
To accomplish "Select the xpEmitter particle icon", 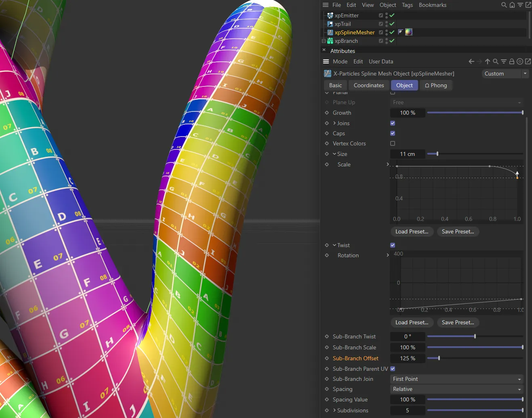I will coord(330,15).
